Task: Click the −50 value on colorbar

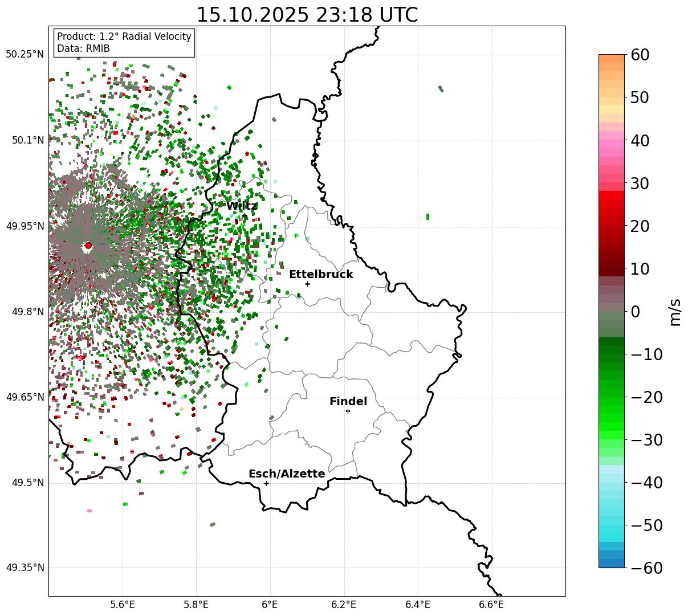Action: [646, 525]
